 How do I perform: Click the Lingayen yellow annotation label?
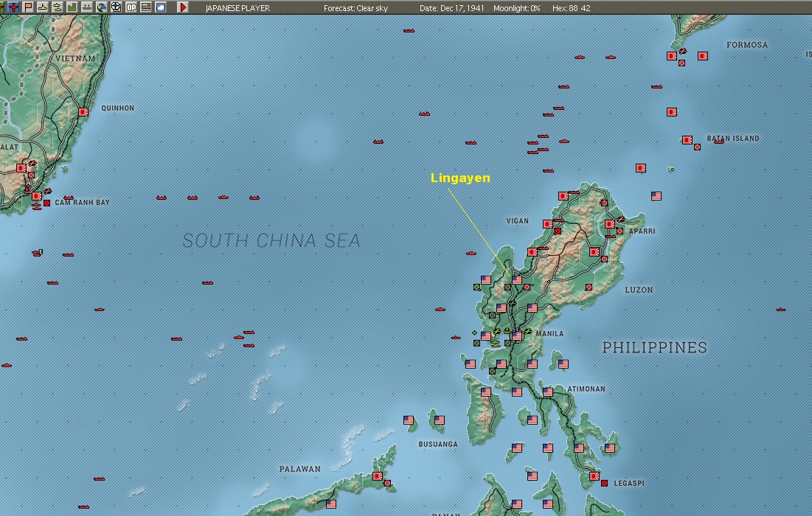(460, 178)
